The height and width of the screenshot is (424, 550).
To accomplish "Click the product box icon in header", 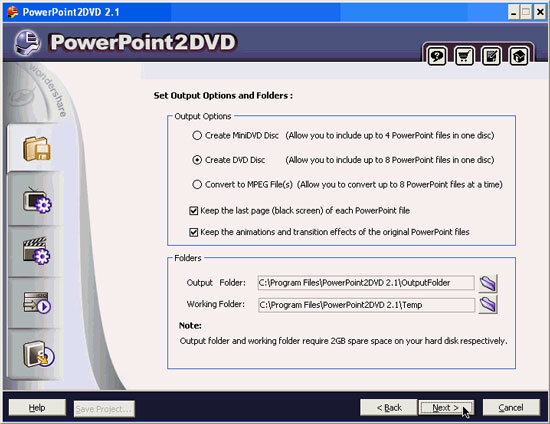I will point(519,56).
